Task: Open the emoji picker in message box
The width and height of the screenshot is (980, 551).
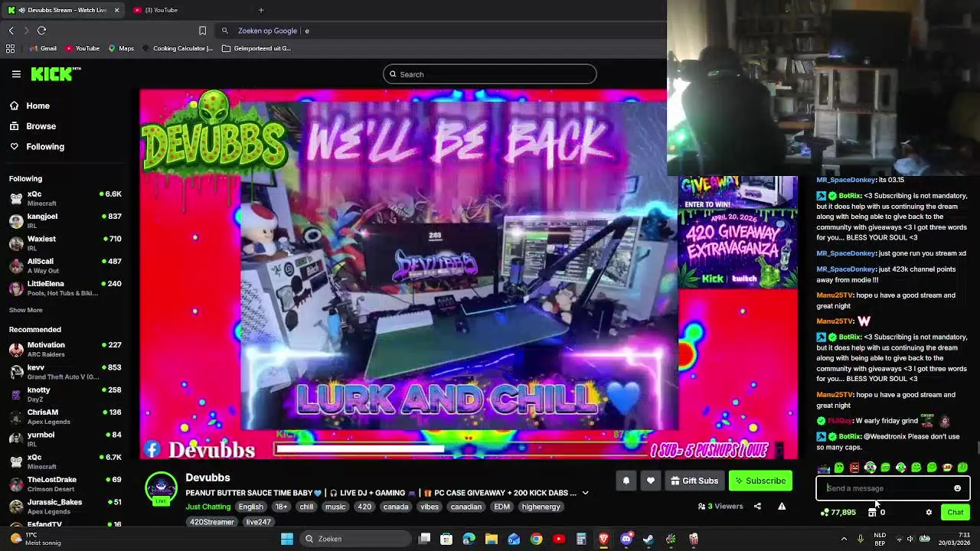Action: [957, 488]
